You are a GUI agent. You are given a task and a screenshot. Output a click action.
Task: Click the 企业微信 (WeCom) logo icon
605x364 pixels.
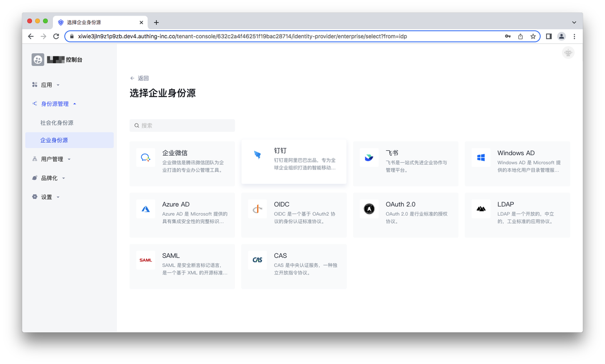tap(146, 157)
